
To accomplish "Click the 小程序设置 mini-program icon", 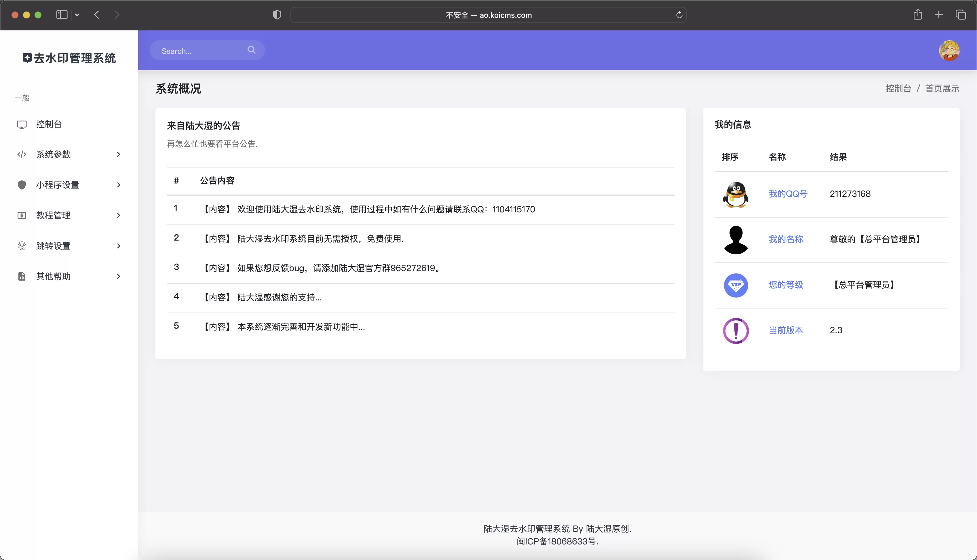I will pyautogui.click(x=22, y=184).
